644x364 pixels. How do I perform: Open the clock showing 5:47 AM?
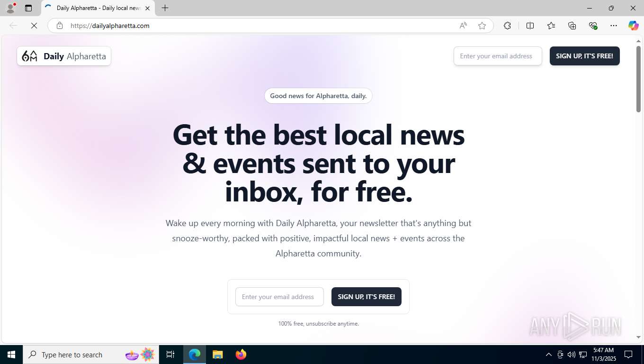[603, 355]
